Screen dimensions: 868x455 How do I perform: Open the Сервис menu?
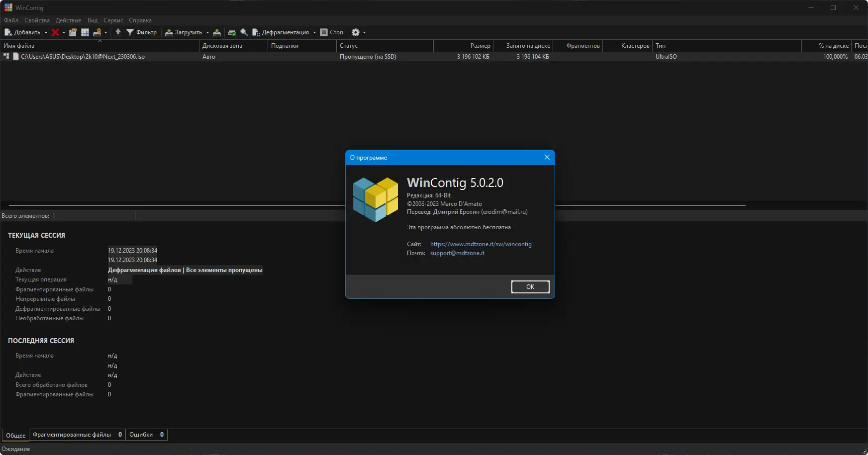click(113, 20)
